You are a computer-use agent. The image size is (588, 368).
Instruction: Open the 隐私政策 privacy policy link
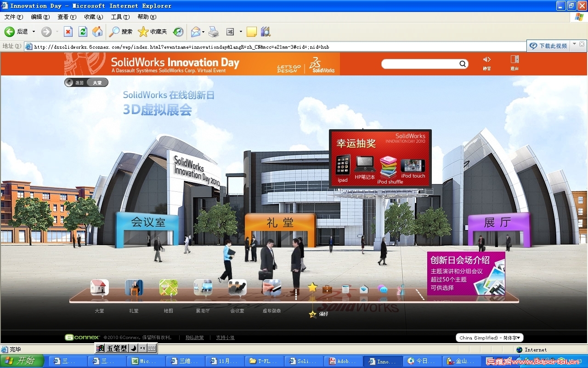tap(195, 338)
